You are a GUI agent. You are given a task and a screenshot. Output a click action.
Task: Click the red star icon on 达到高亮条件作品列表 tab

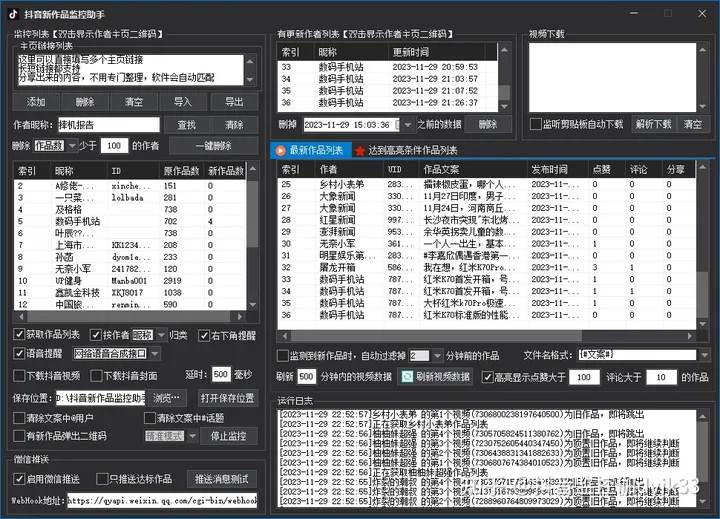pyautogui.click(x=360, y=151)
